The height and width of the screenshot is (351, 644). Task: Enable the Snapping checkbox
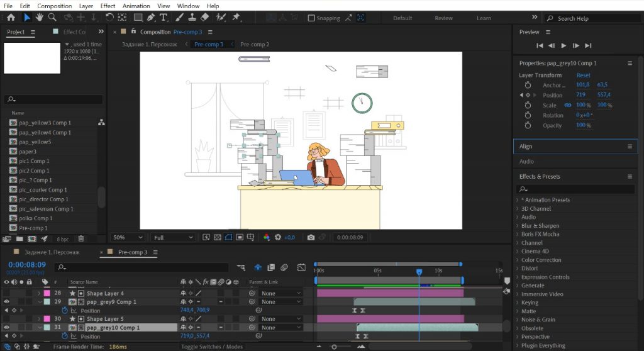coord(311,18)
